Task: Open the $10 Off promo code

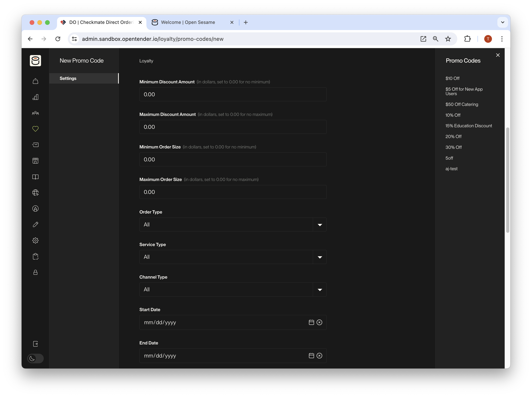Action: pyautogui.click(x=452, y=78)
